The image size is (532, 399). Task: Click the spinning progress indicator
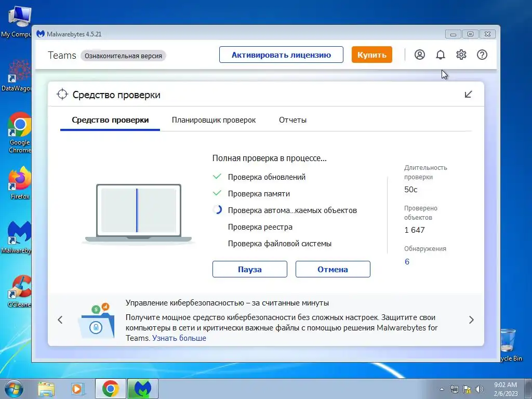[217, 210]
